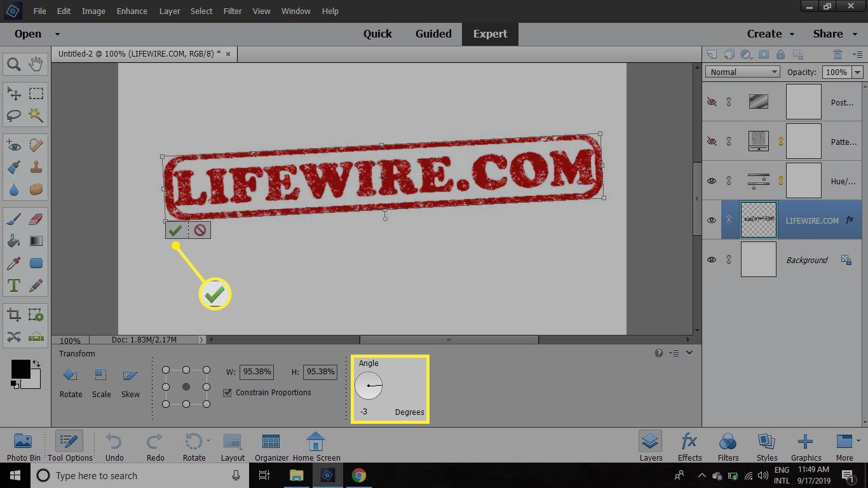Screen dimensions: 868x488
Task: Open the Layers panel flyout menu
Action: (857, 55)
